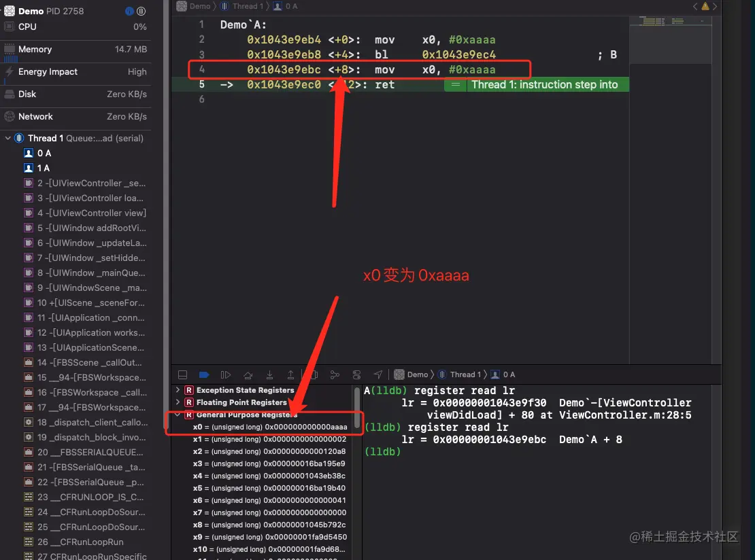755x560 pixels.
Task: Click the green instruction pointer badge
Action: [455, 85]
